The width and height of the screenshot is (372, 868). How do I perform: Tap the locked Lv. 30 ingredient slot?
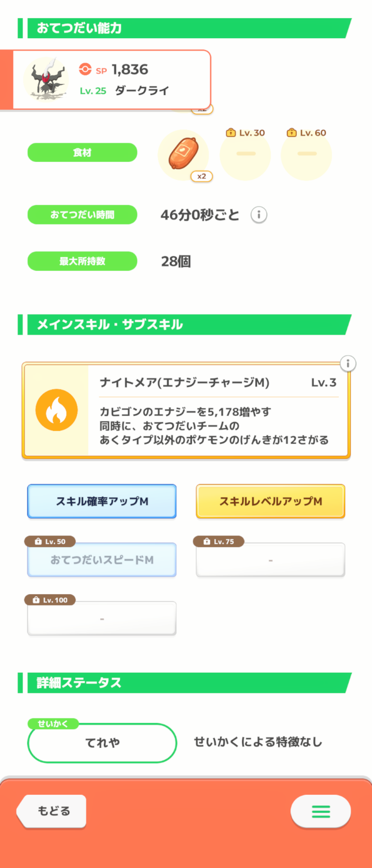(x=246, y=154)
